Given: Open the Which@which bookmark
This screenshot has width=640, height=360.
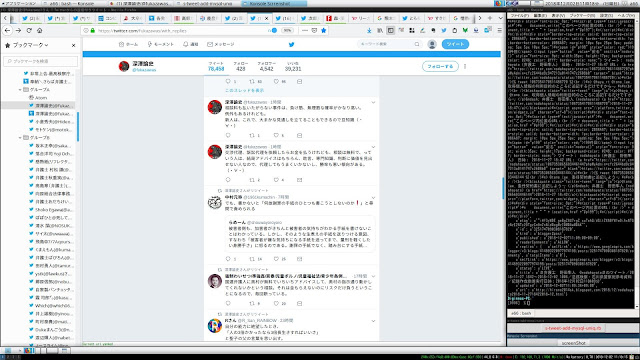Looking at the screenshot, I should 51,305.
